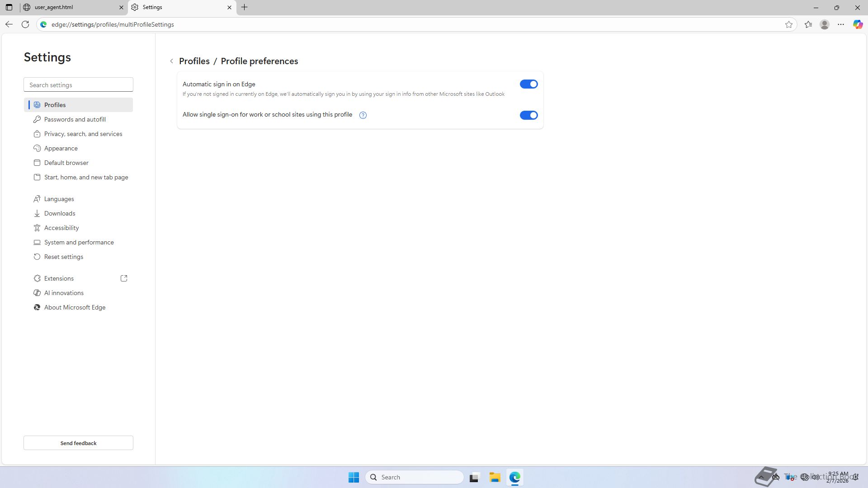Click the Profiles breadcrumb link
The image size is (868, 488).
(x=194, y=61)
